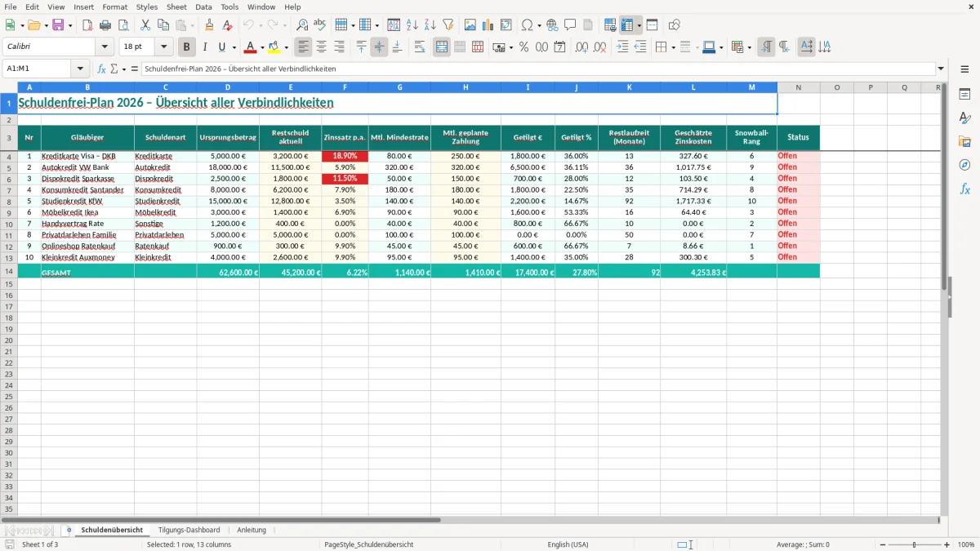Click zoom percentage 100% in status bar

coord(966,544)
